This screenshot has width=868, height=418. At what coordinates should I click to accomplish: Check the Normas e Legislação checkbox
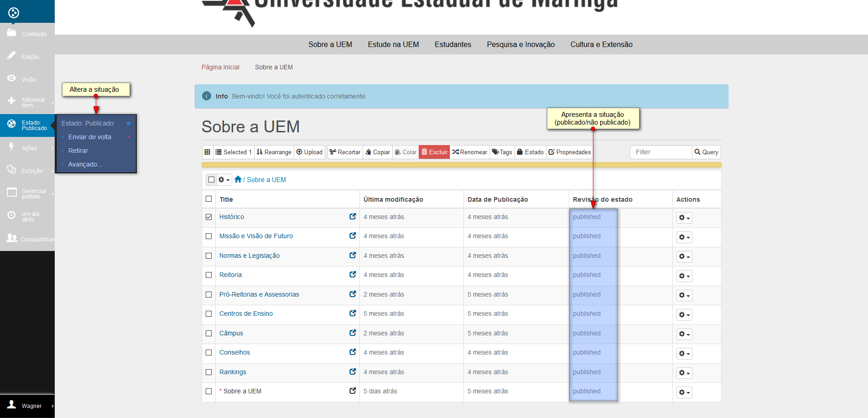(209, 256)
